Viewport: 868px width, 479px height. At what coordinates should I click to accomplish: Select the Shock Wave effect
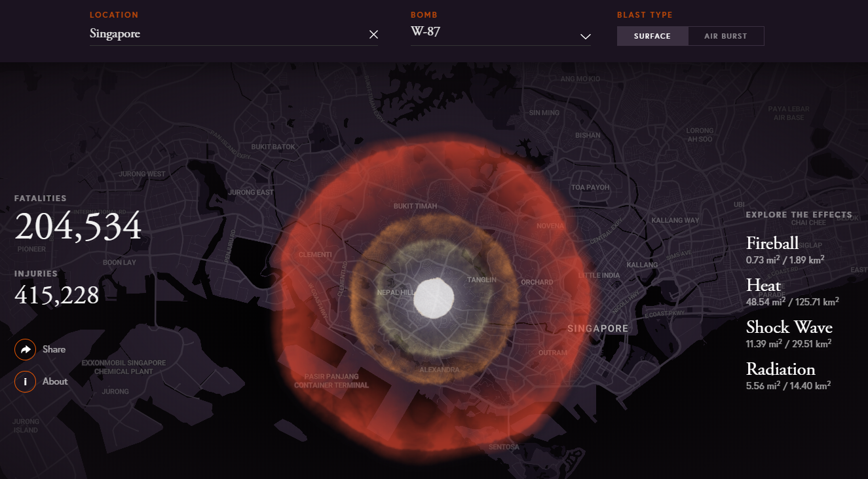tap(789, 328)
